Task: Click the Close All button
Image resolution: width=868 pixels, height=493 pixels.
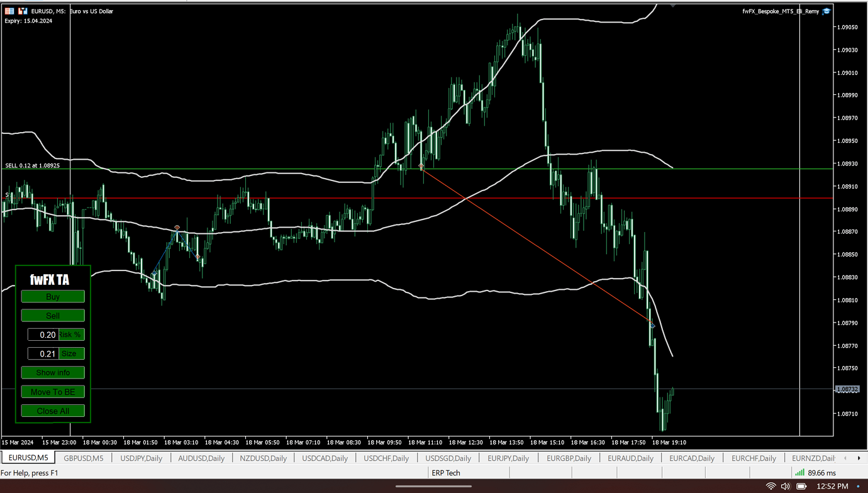Action: point(53,411)
